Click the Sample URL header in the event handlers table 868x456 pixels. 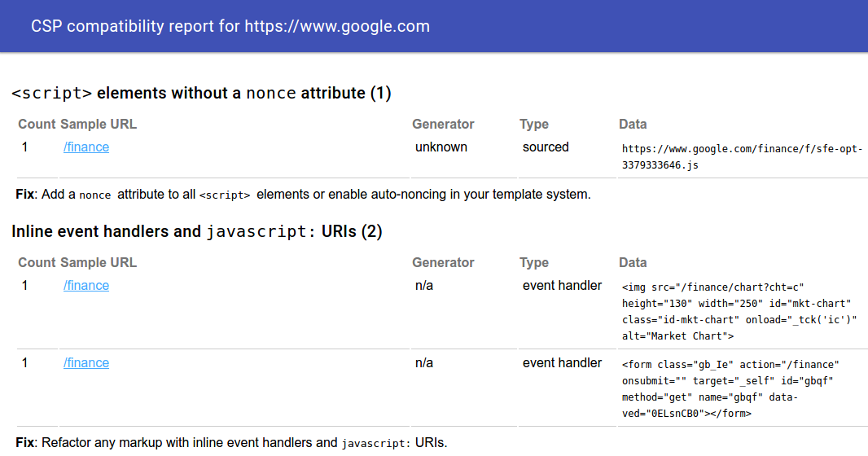(x=99, y=263)
